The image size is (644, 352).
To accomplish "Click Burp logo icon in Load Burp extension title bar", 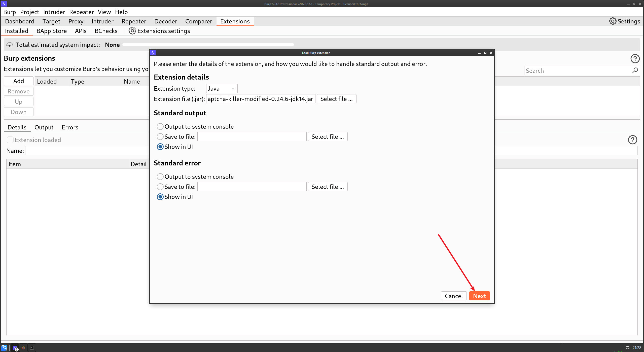I will (153, 53).
